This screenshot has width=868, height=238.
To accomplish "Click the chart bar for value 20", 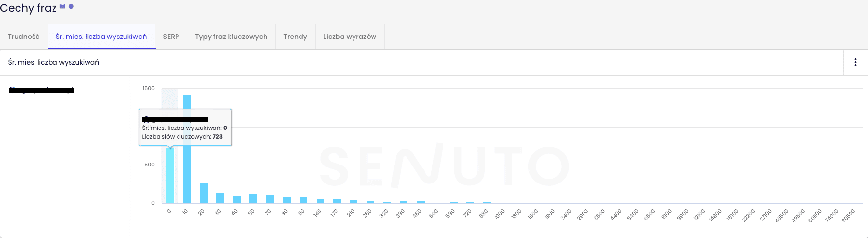I will click(x=204, y=193).
